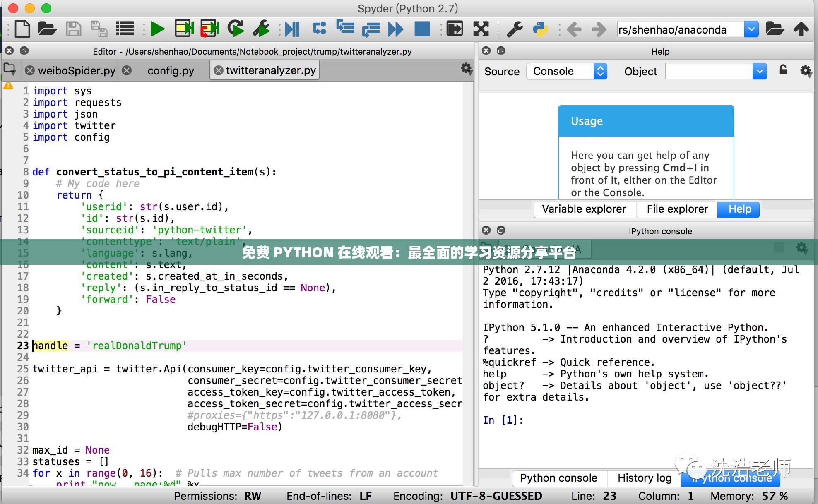Run the current file
818x504 pixels.
coord(157,29)
